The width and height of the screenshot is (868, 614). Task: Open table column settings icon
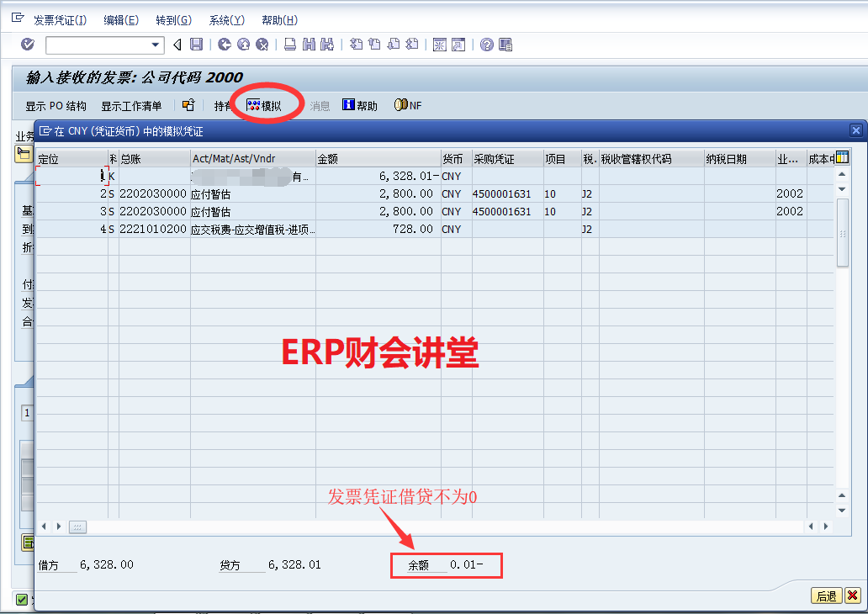coord(841,157)
